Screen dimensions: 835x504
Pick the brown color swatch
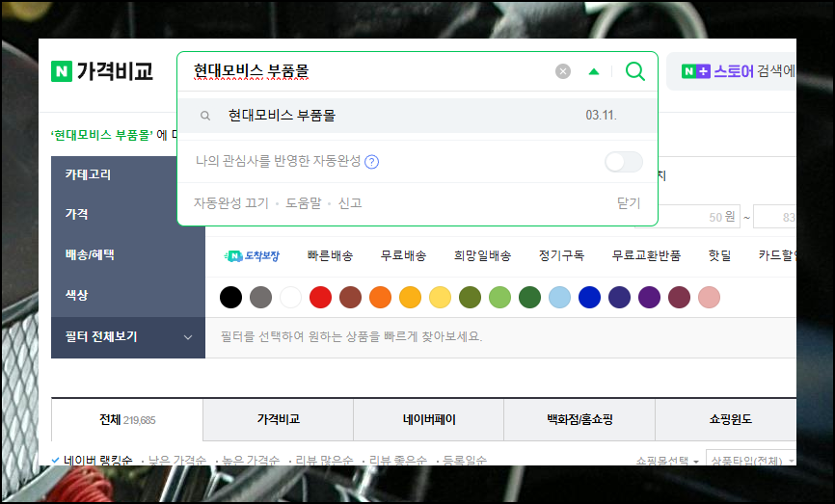(350, 297)
